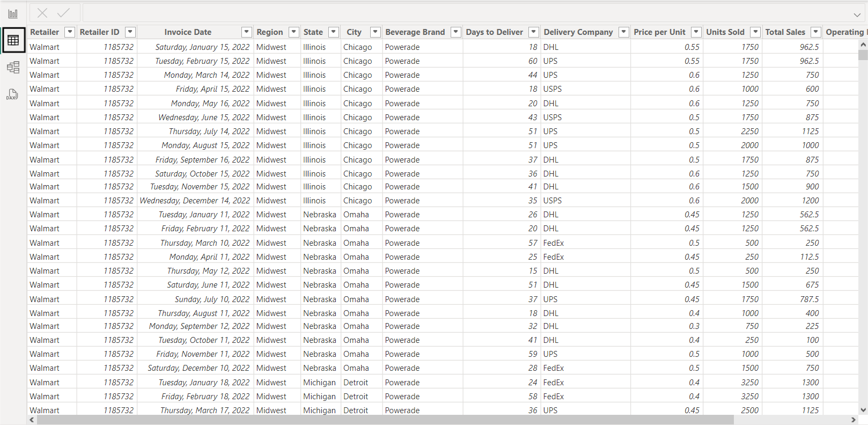Click inside the formula bar input

coord(466,13)
